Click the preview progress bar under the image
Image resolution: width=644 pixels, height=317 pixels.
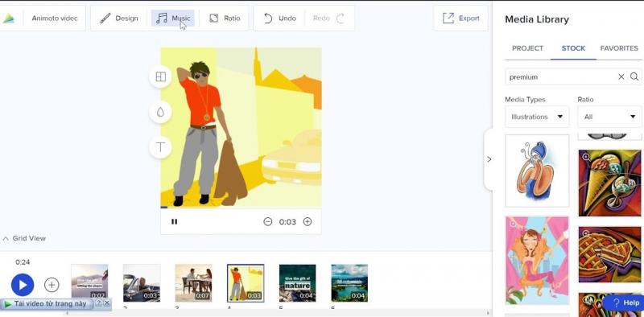(241, 208)
